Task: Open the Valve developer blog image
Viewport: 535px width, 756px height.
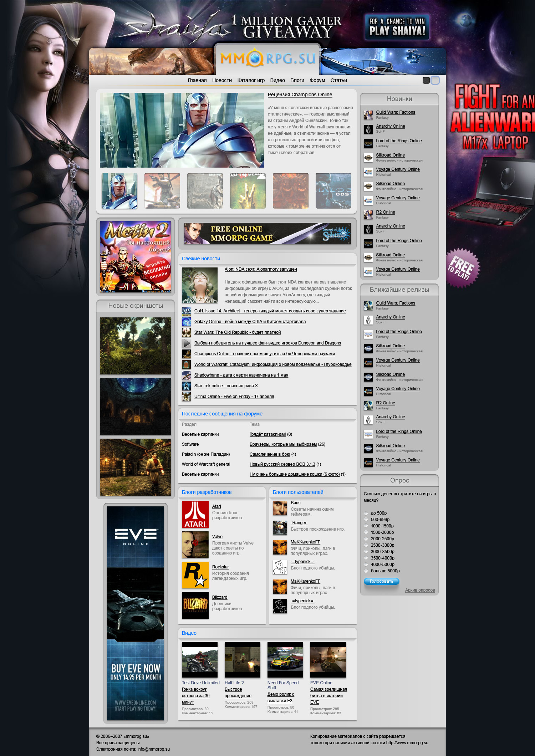Action: point(195,545)
